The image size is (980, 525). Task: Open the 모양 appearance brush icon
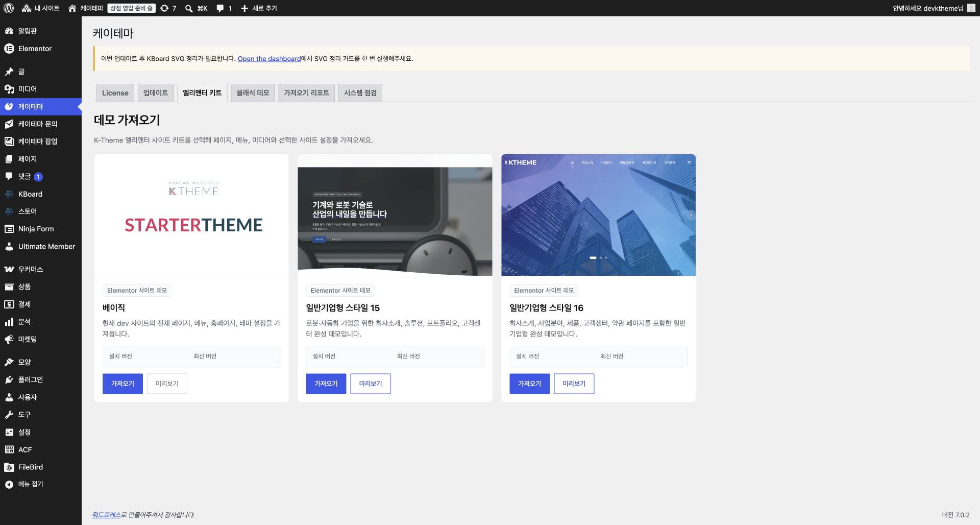coord(9,362)
